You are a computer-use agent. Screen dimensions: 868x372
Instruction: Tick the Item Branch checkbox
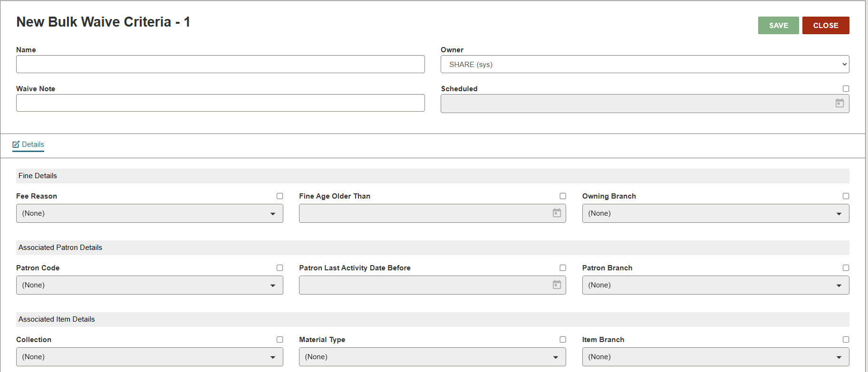click(846, 340)
